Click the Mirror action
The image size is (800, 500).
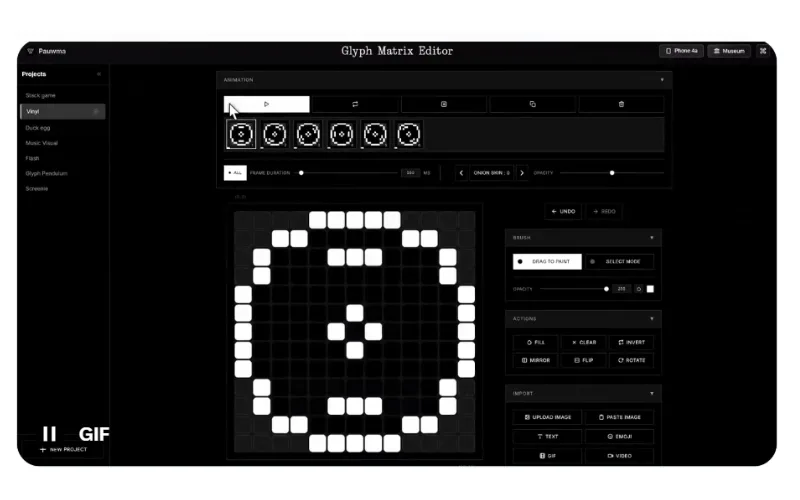[x=535, y=359]
